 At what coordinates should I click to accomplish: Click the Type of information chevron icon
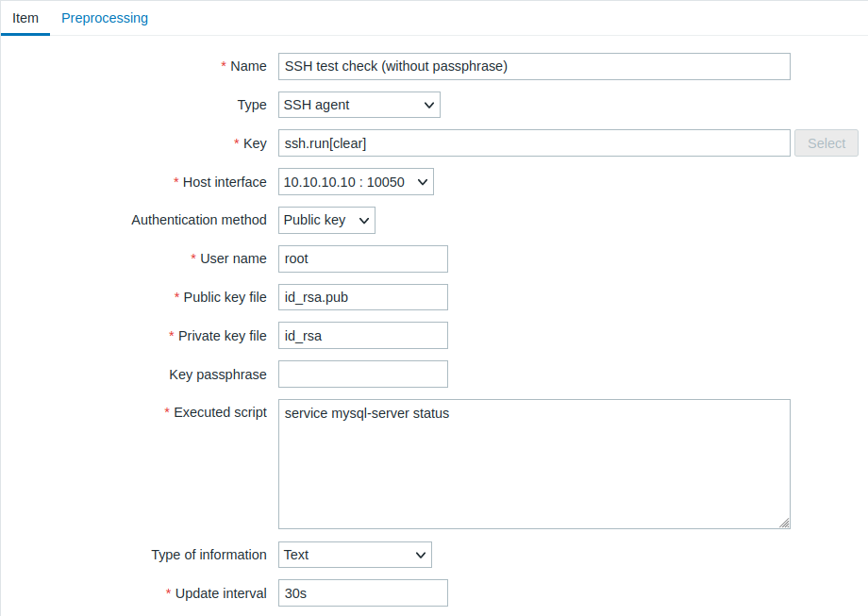pos(421,555)
